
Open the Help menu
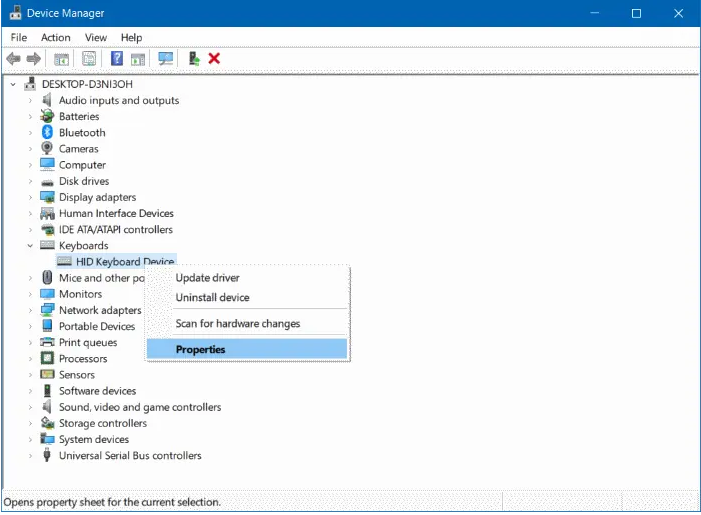pyautogui.click(x=131, y=38)
